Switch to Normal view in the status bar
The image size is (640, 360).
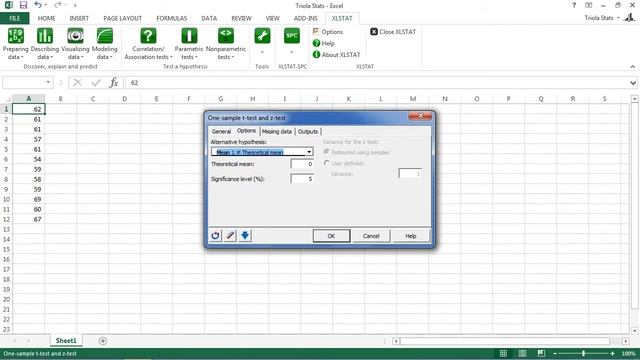(x=503, y=353)
